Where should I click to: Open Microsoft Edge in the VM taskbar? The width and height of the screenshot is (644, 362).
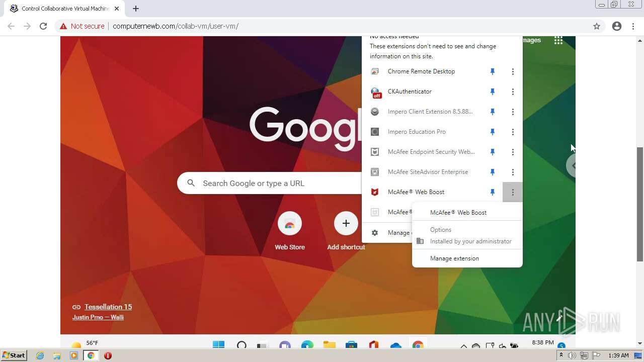coord(307,345)
